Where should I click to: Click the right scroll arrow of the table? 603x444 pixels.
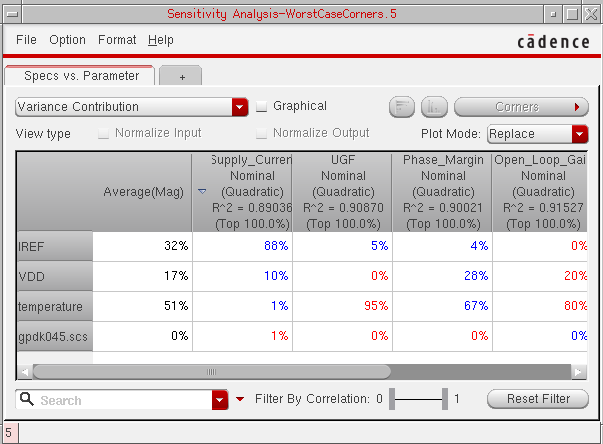(x=578, y=372)
